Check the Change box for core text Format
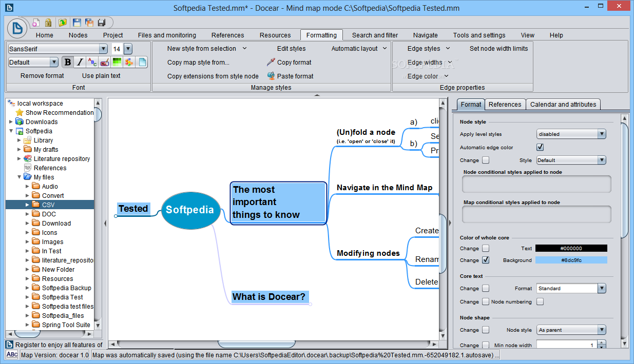Screen dimensions: 634x364 (x=486, y=288)
